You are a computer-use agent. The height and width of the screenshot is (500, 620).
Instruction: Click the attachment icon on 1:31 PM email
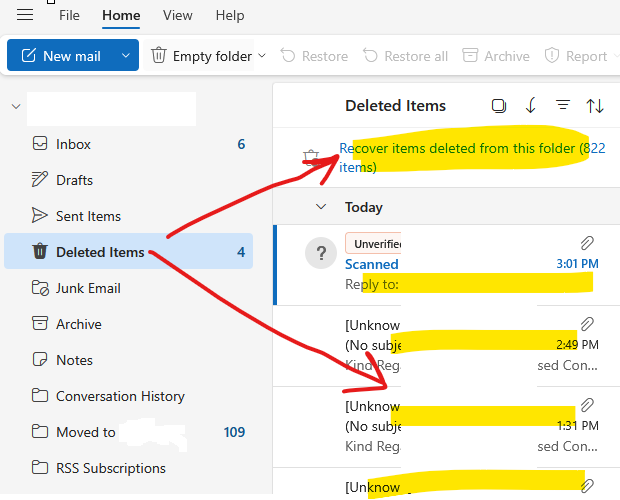pyautogui.click(x=587, y=405)
